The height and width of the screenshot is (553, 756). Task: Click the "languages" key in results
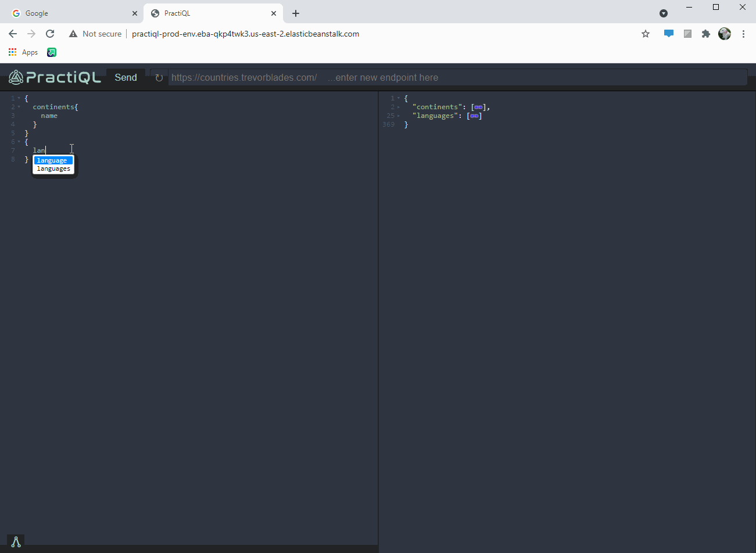coord(435,116)
